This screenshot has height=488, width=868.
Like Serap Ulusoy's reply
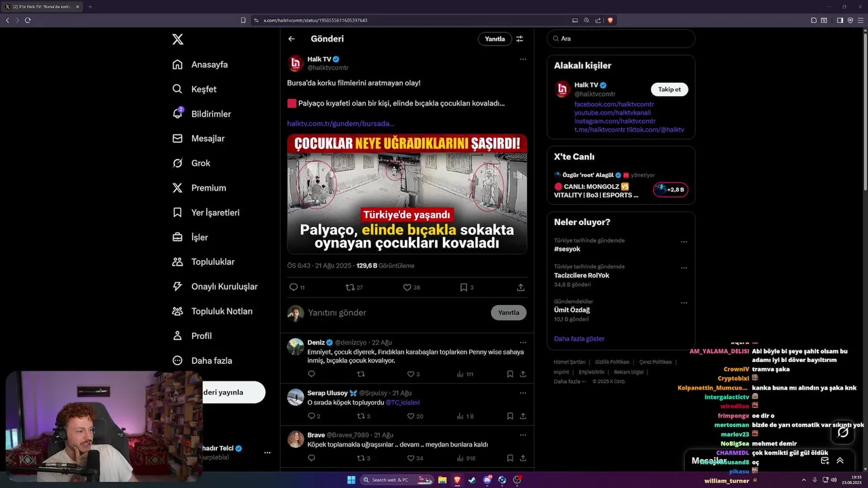point(410,416)
